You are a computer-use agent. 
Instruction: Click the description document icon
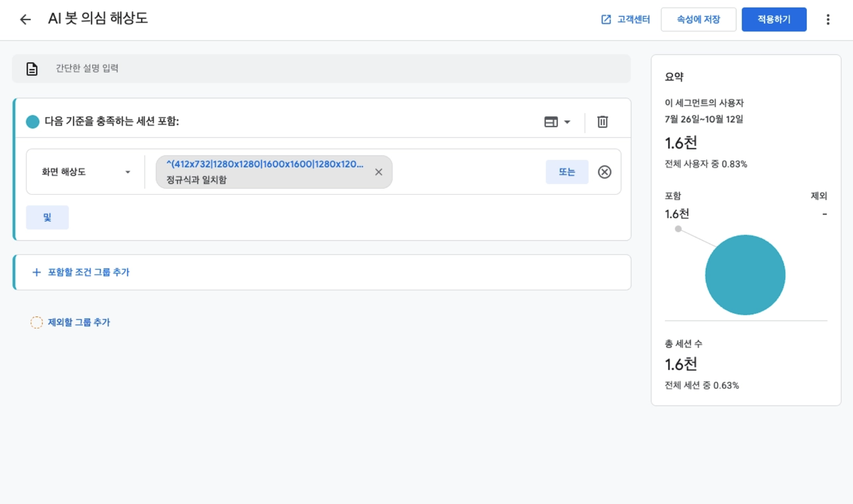coord(32,69)
